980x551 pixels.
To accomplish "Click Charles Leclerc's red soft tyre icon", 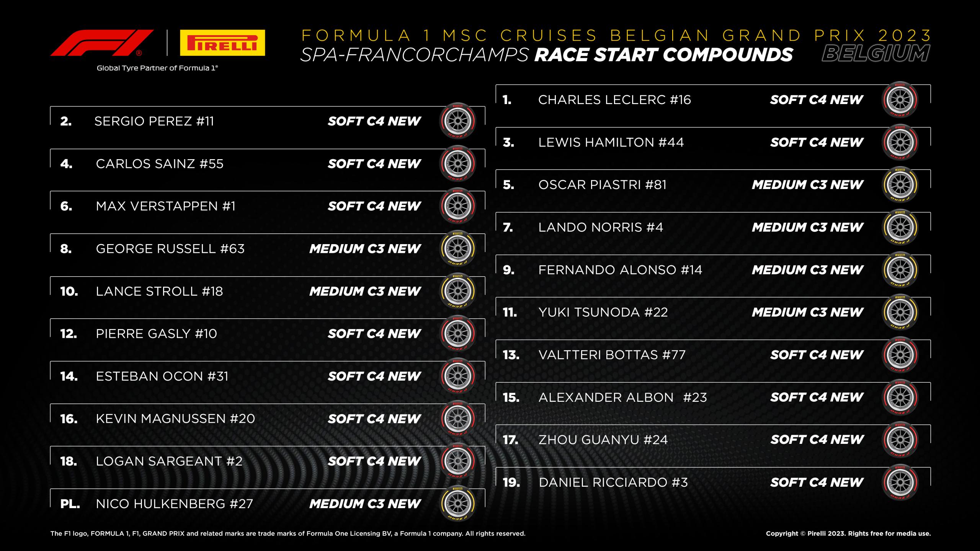I will (900, 99).
